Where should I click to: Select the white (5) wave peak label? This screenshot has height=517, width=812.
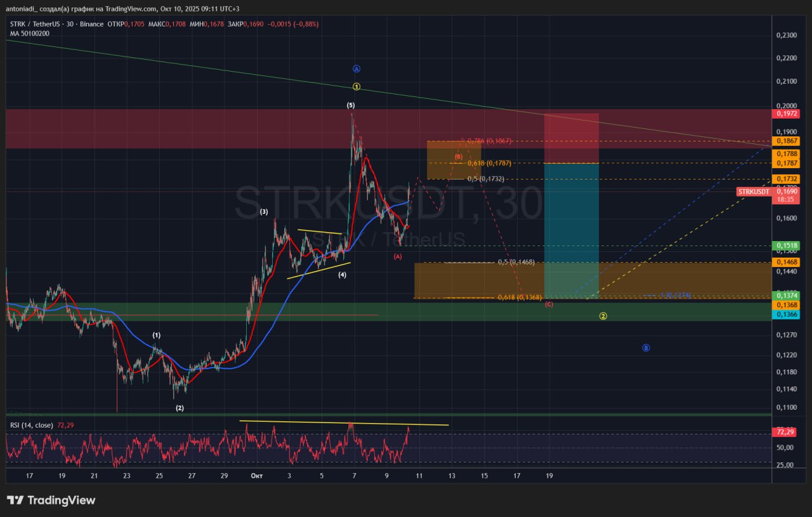click(x=351, y=105)
